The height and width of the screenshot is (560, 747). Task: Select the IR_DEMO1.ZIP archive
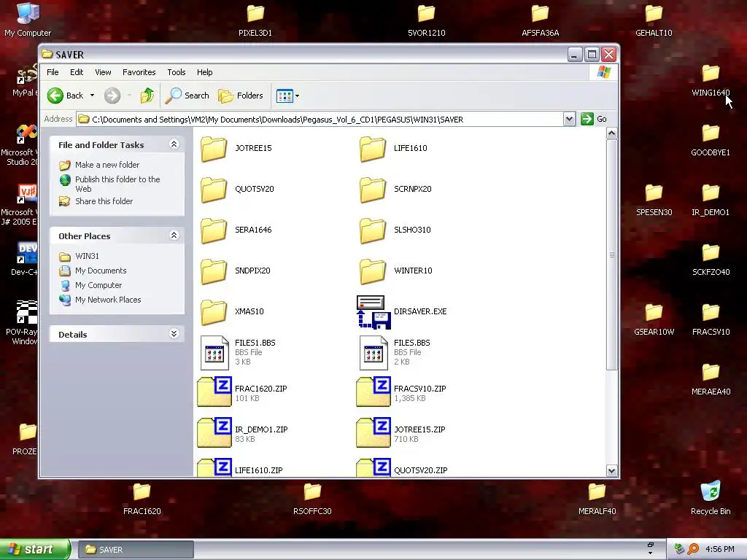click(242, 433)
